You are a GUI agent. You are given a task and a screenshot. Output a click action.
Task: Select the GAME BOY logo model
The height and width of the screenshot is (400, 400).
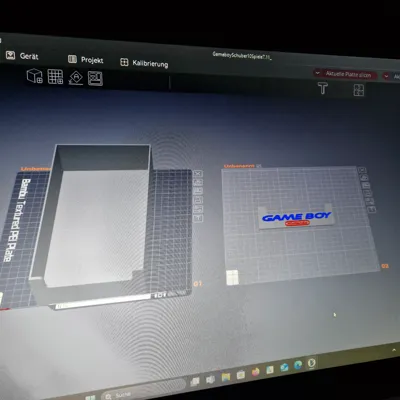(x=296, y=218)
